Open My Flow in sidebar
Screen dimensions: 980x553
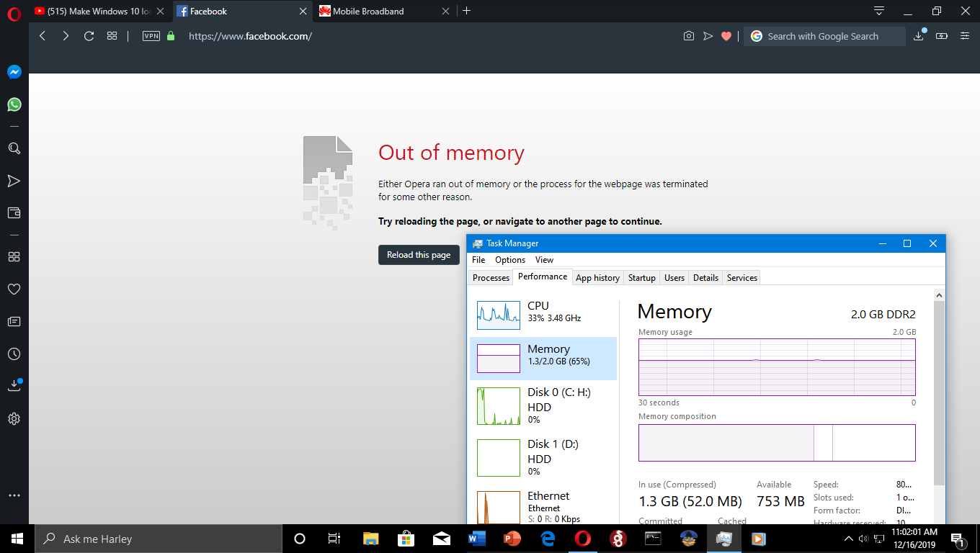(x=14, y=181)
